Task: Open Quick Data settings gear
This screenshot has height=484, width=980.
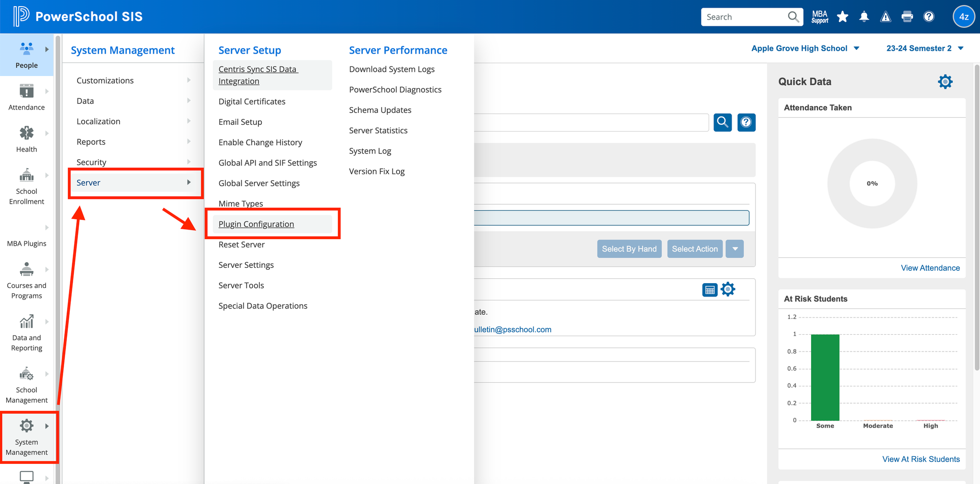Action: tap(945, 82)
